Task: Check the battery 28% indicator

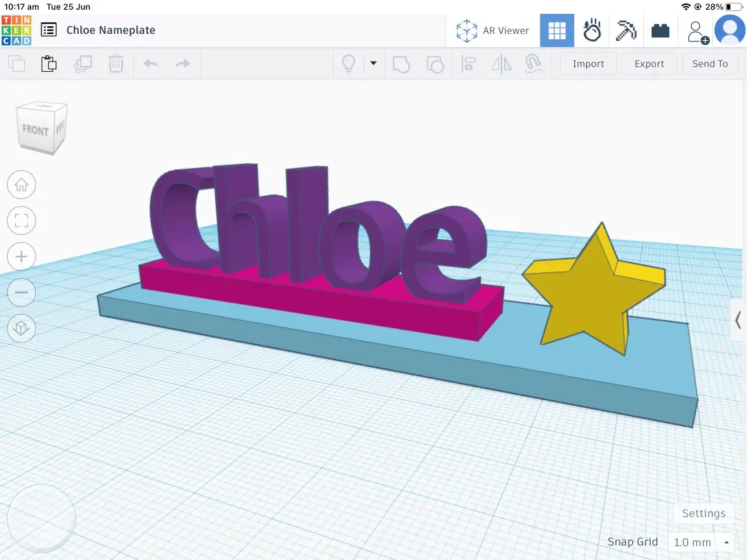Action: (x=723, y=7)
